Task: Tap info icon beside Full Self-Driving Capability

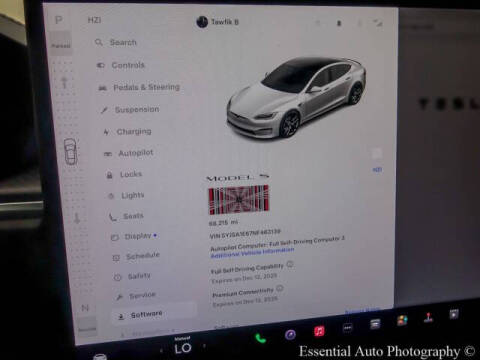Action: click(x=290, y=265)
